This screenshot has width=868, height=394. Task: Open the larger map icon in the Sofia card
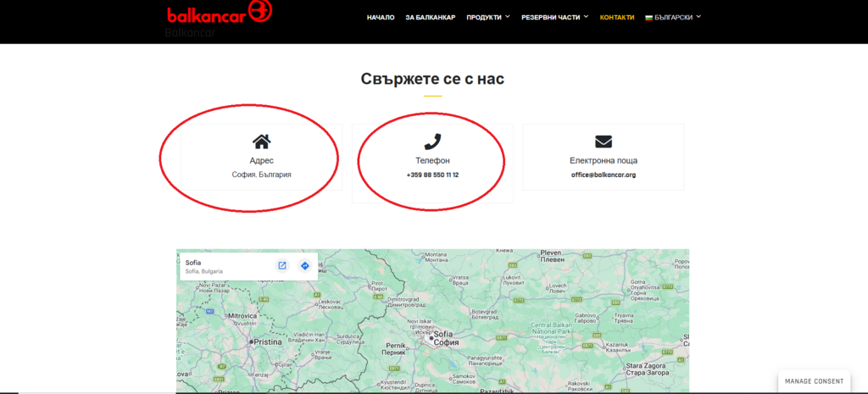click(281, 265)
